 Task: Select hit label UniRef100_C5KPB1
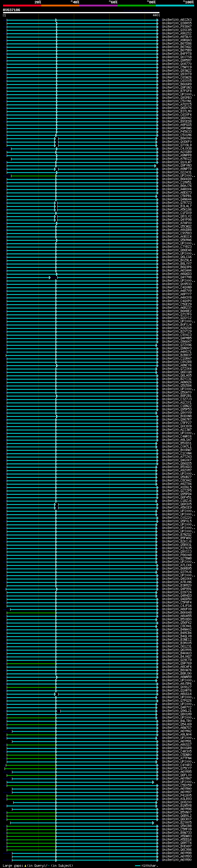[x=177, y=196]
